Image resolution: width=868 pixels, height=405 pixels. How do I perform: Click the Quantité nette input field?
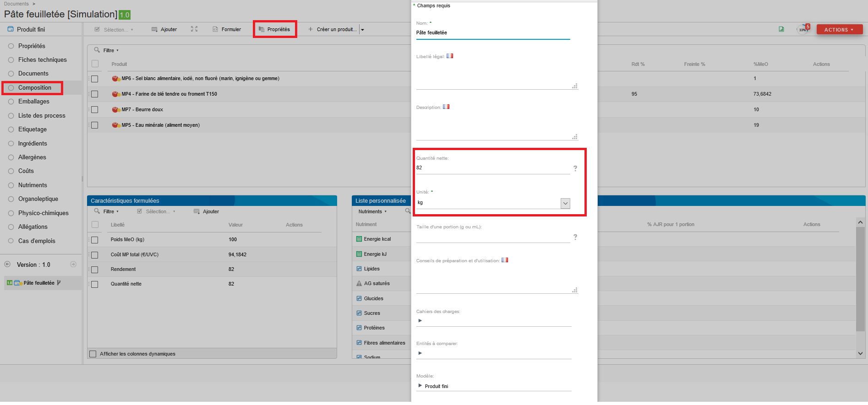click(x=493, y=168)
